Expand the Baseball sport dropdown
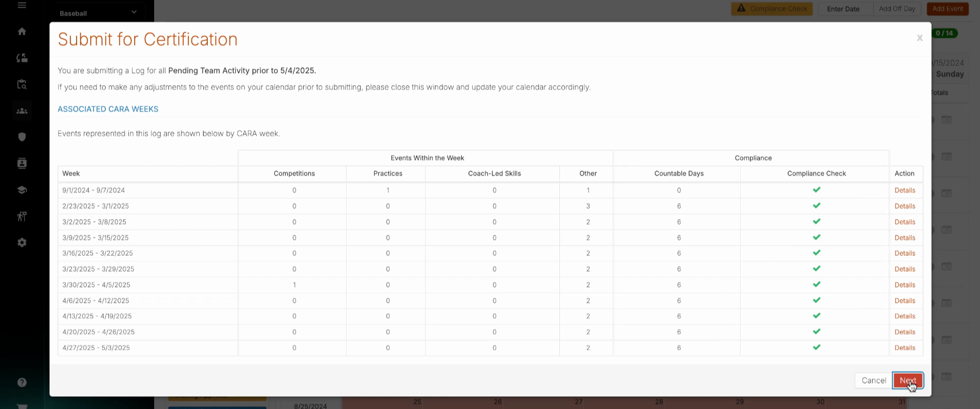The height and width of the screenshot is (409, 980). [98, 13]
